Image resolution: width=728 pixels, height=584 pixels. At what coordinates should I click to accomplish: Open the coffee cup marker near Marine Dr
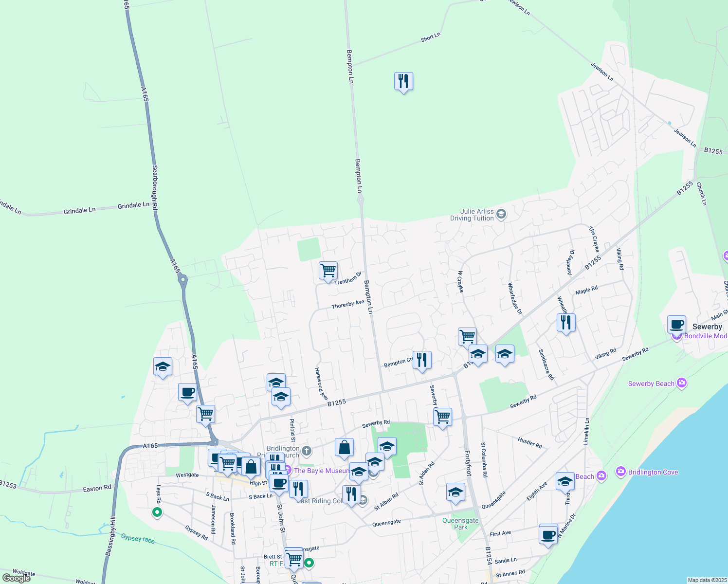pos(547,534)
